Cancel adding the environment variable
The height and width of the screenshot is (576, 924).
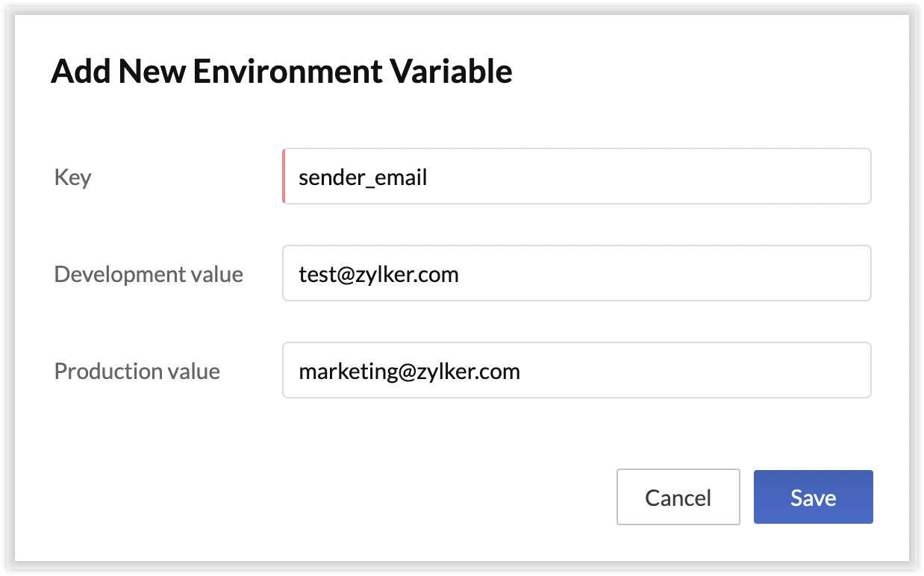(678, 497)
